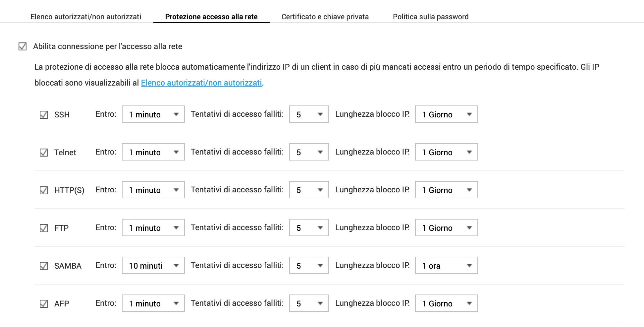Uncheck the SAMBA checkbox
The height and width of the screenshot is (327, 644).
(44, 266)
